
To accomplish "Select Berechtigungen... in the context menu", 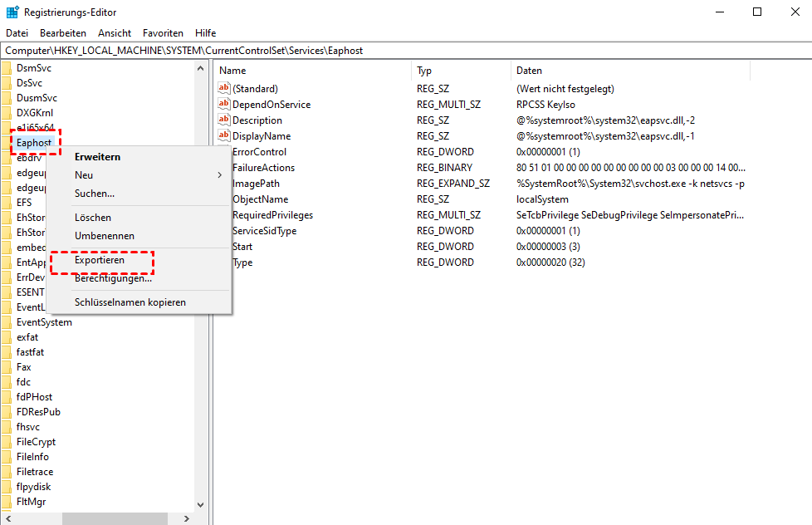I will point(113,278).
